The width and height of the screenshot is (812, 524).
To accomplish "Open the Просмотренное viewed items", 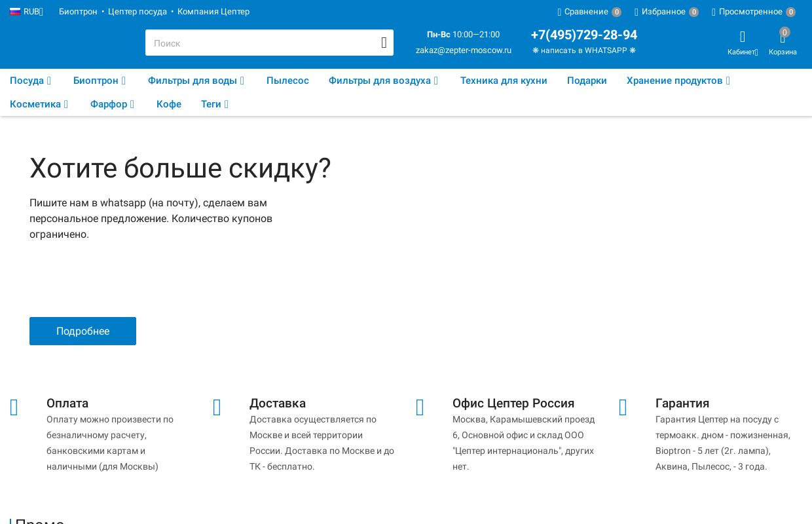I will tap(753, 12).
